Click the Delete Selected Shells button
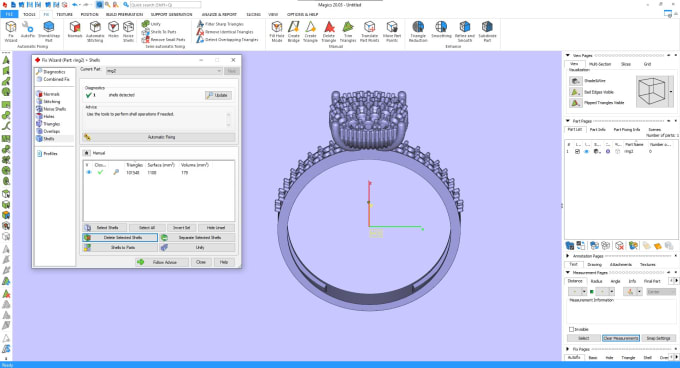 120,238
